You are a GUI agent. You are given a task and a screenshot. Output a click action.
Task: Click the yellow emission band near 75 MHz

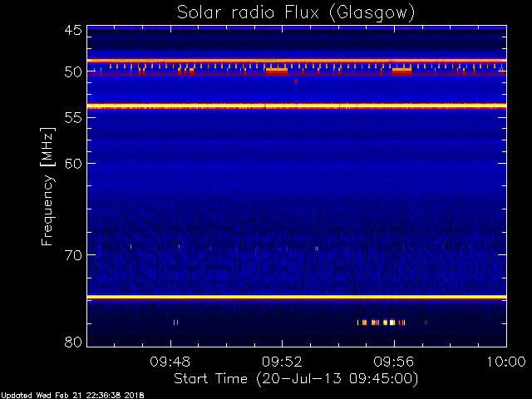coord(297,298)
